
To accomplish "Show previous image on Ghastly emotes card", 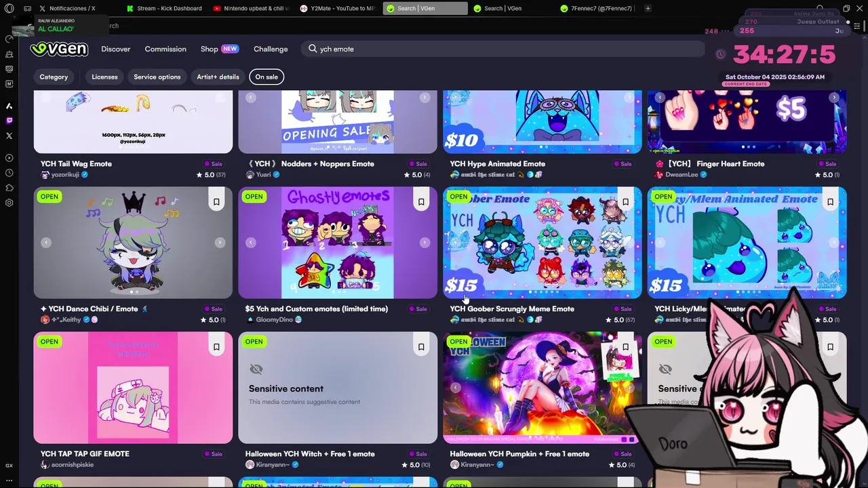I will click(251, 243).
